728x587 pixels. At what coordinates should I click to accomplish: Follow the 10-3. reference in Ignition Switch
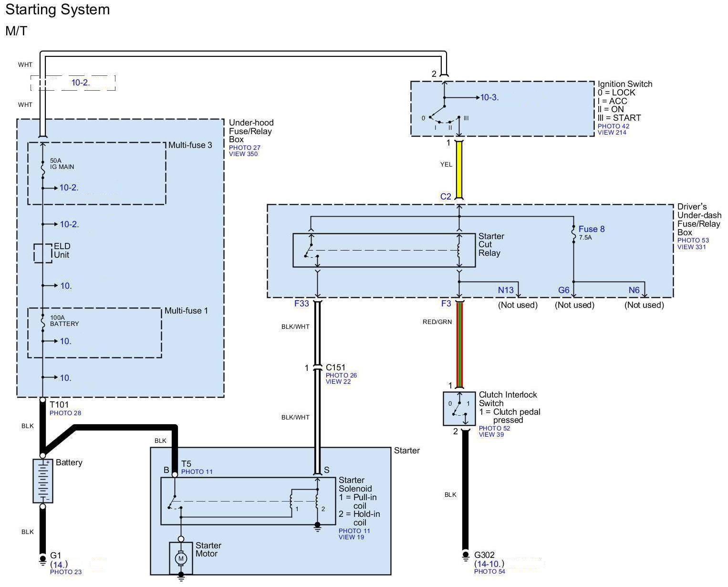(489, 97)
